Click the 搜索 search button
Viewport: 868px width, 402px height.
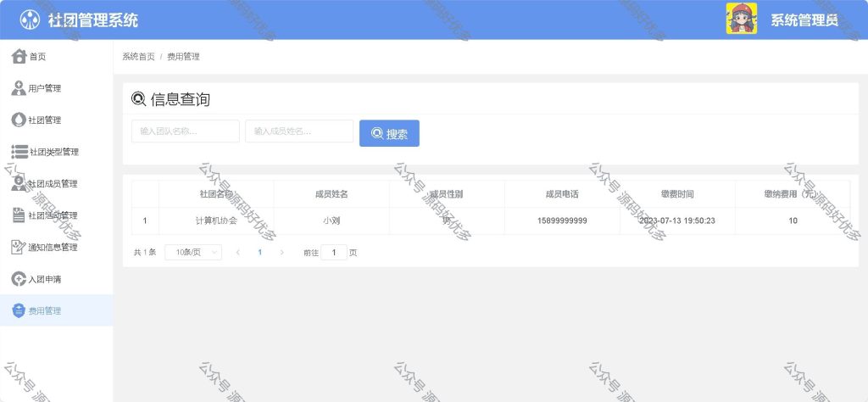389,133
